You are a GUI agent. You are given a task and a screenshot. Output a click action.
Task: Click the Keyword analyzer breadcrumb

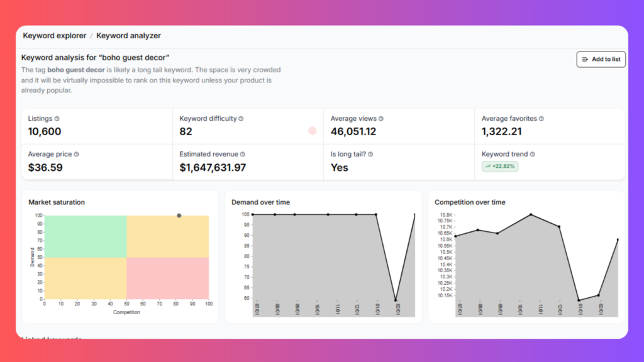128,36
